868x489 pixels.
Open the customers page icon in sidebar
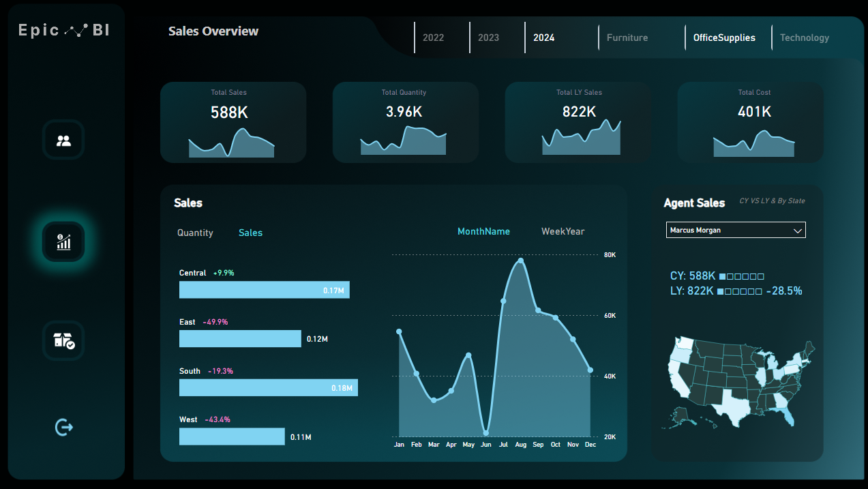[63, 140]
